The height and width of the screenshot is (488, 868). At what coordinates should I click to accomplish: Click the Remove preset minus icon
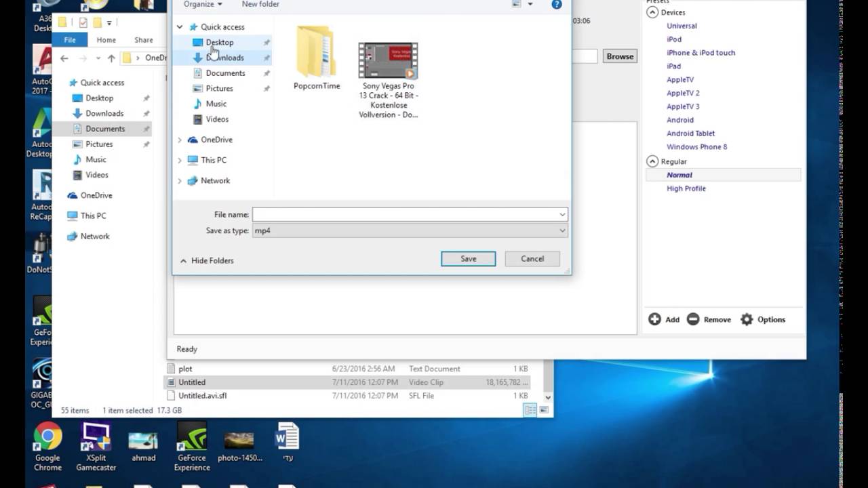pos(693,319)
